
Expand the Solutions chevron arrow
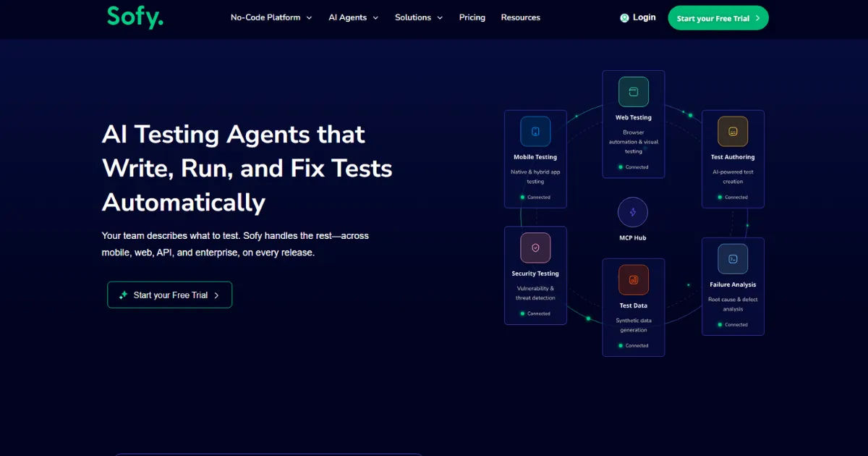440,17
